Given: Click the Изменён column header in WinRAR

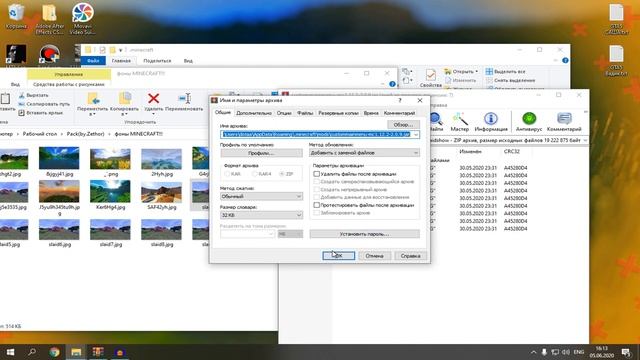Looking at the screenshot, I should [x=471, y=151].
